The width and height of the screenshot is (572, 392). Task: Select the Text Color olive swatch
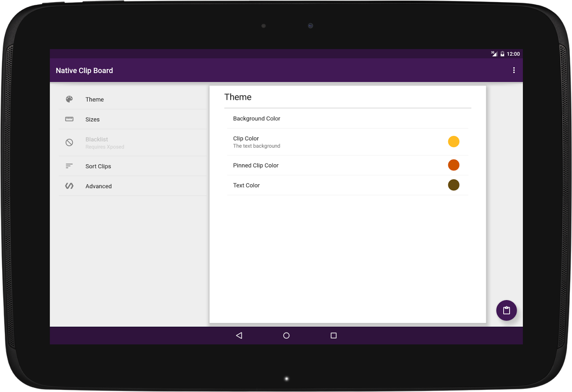[454, 185]
